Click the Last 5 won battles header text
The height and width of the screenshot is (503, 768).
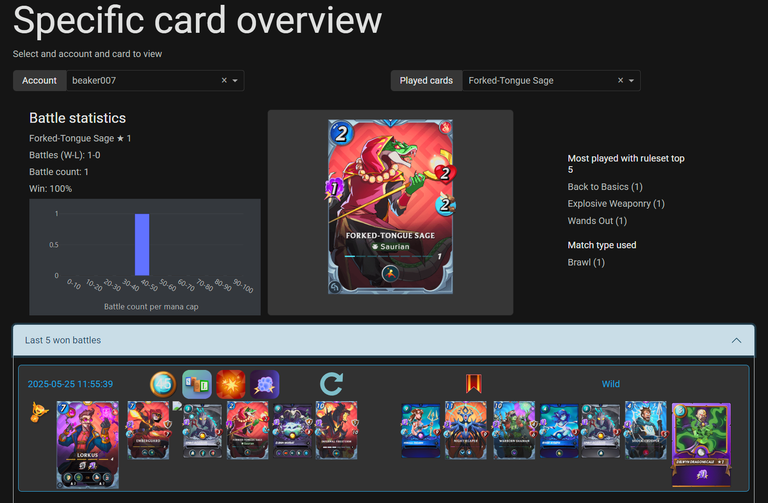coord(63,340)
